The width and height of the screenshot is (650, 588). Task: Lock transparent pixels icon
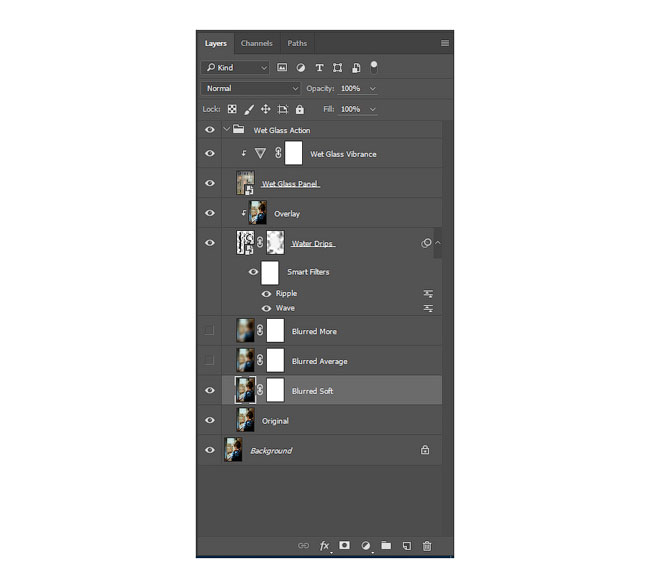click(232, 109)
